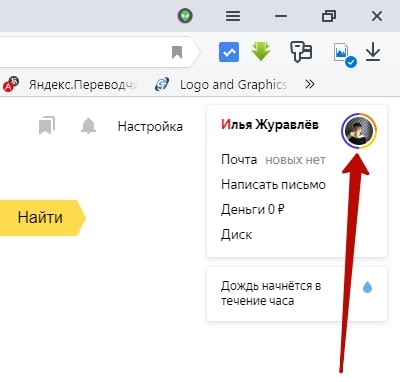The image size is (400, 382).
Task: Click the Logo and Graphics favicon
Action: (x=162, y=84)
